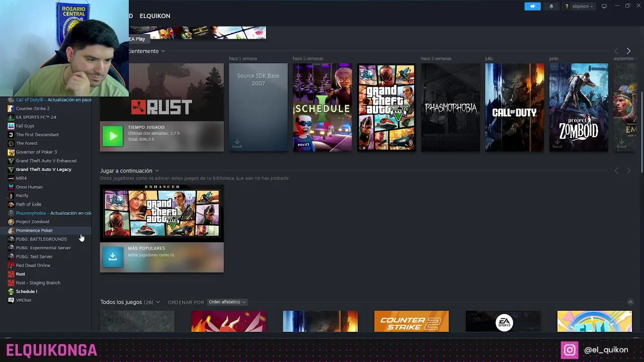Click the VRChat sidebar icon
Screen dimensions: 644x362
pos(11,300)
